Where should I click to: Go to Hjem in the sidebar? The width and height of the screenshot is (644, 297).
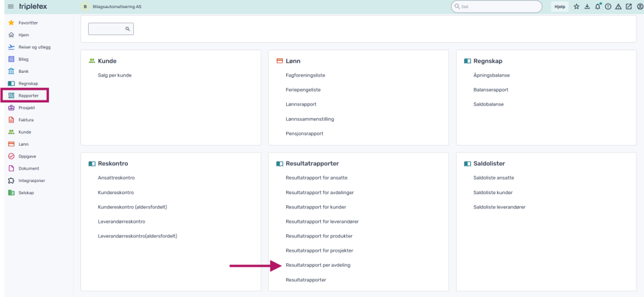tap(23, 35)
